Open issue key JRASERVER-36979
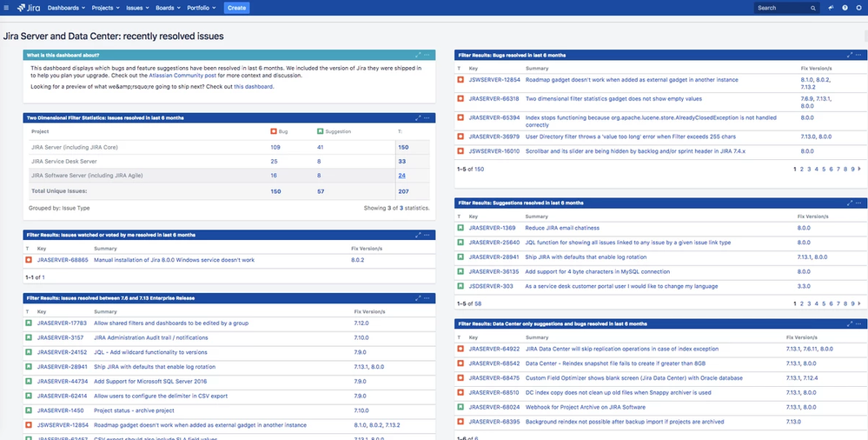 494,137
